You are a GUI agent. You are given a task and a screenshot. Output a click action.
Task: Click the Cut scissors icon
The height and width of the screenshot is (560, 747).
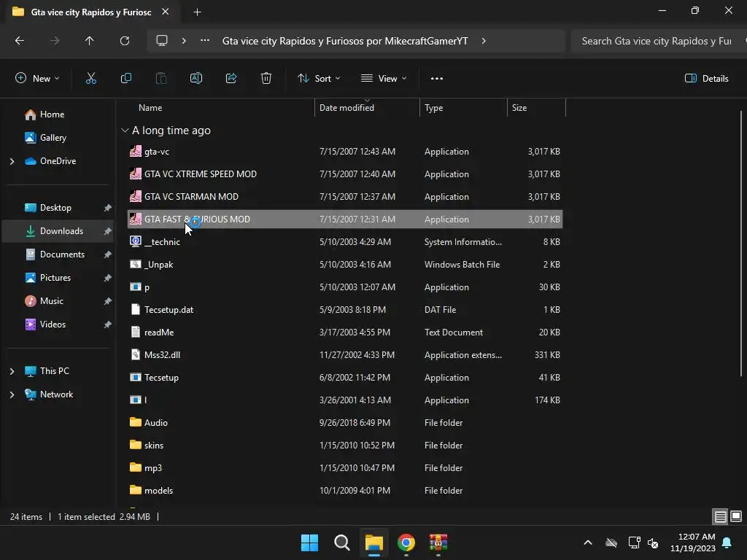pyautogui.click(x=91, y=79)
